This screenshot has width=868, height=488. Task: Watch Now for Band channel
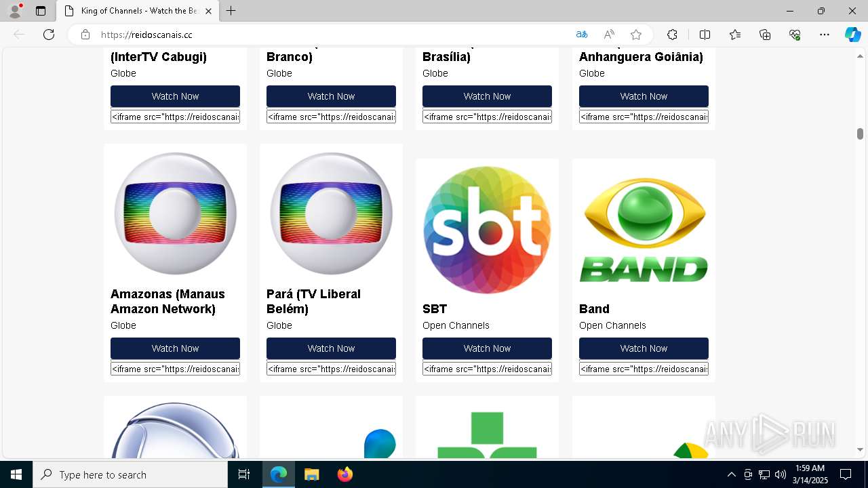tap(644, 348)
